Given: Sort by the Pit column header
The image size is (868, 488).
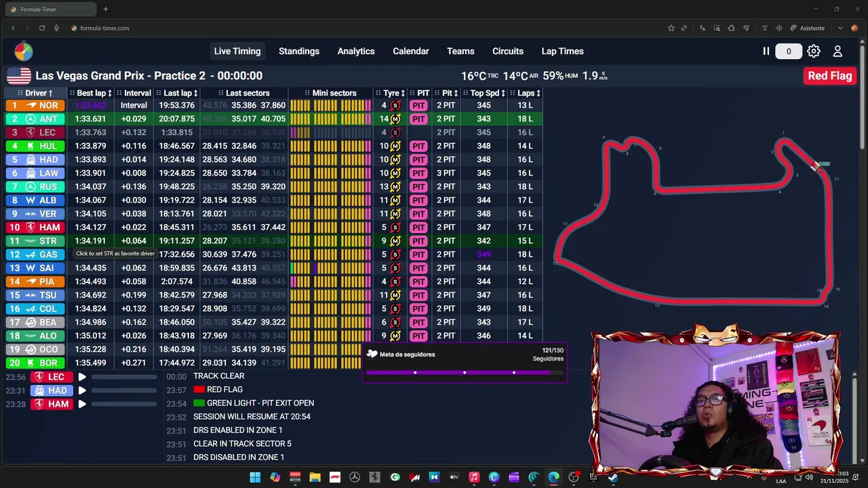Looking at the screenshot, I should 446,93.
